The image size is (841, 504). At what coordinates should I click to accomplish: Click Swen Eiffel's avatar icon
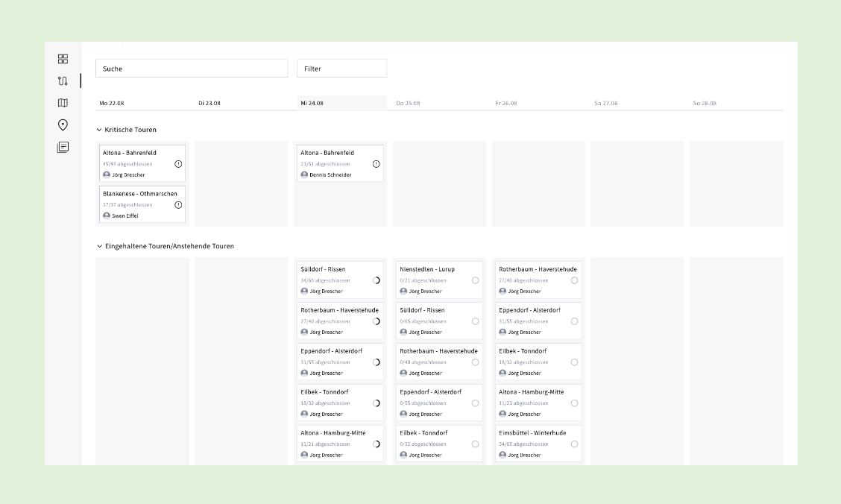click(107, 215)
